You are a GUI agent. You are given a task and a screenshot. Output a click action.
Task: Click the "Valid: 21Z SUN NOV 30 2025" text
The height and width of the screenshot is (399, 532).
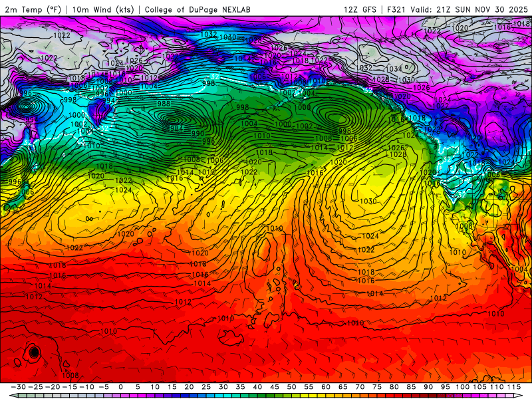469,9
